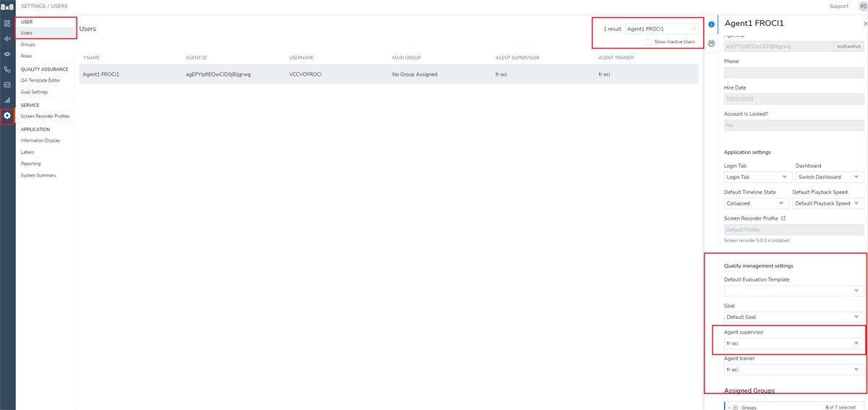Click the VCCVOFROCI username cell
Image resolution: width=868 pixels, height=410 pixels.
(305, 74)
